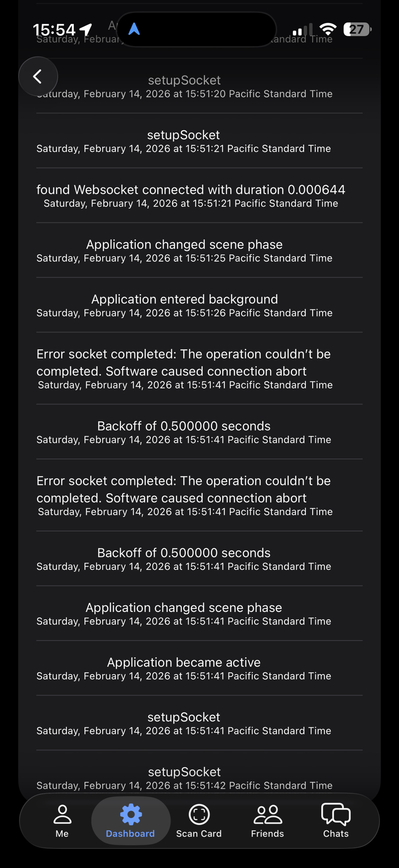Tap the 15:54 status bar clock
This screenshot has width=399, height=868.
[54, 30]
